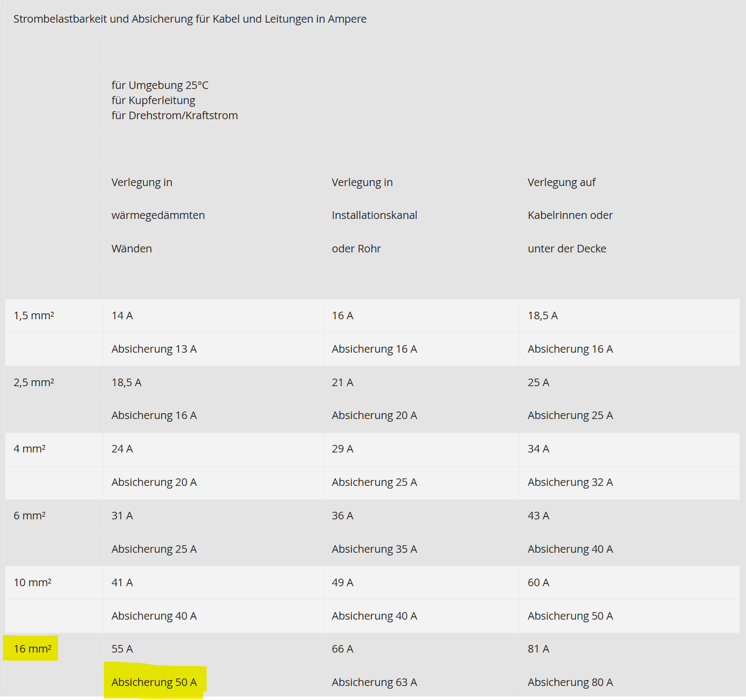The height and width of the screenshot is (700, 746).
Task: Select the "81 A" value cell
Action: click(x=538, y=649)
